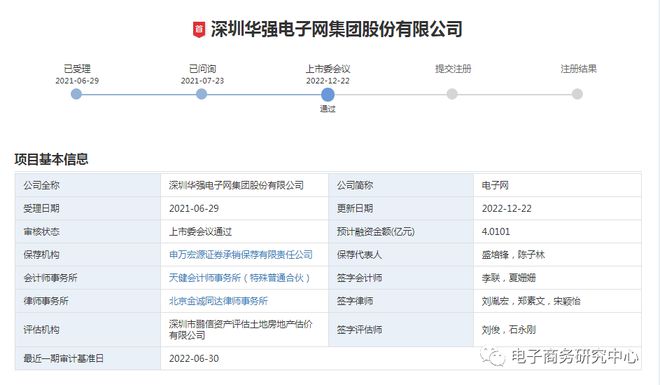Click the 签字律师 label cell

coord(401,301)
